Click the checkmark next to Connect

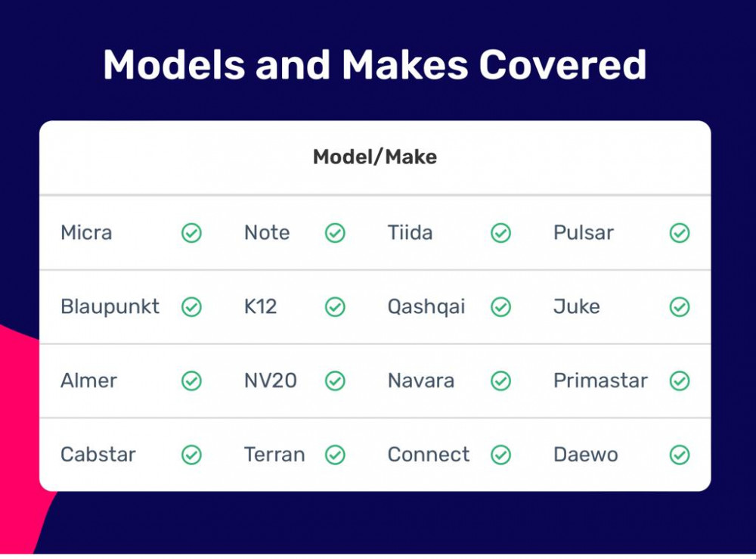[501, 455]
